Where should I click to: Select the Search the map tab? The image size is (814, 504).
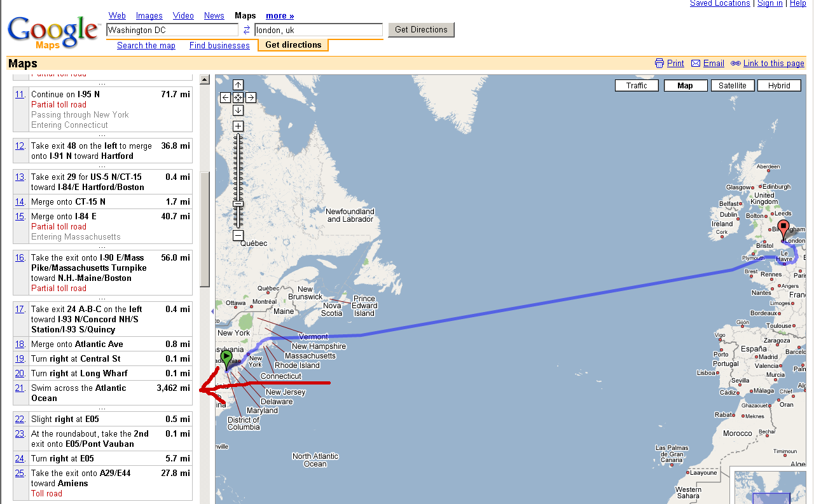coord(146,46)
